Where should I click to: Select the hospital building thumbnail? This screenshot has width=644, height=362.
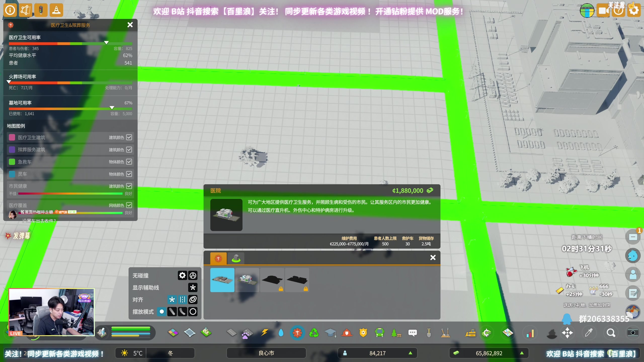[247, 280]
